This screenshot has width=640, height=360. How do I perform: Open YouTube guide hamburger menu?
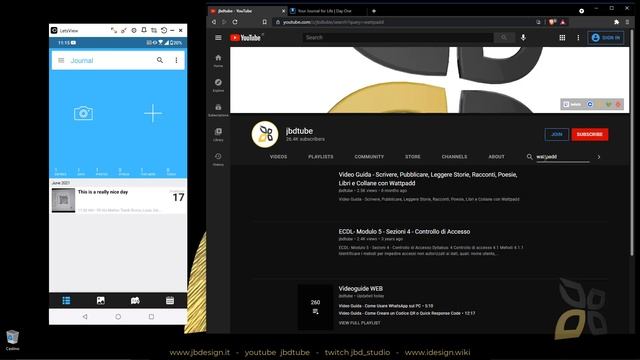218,38
